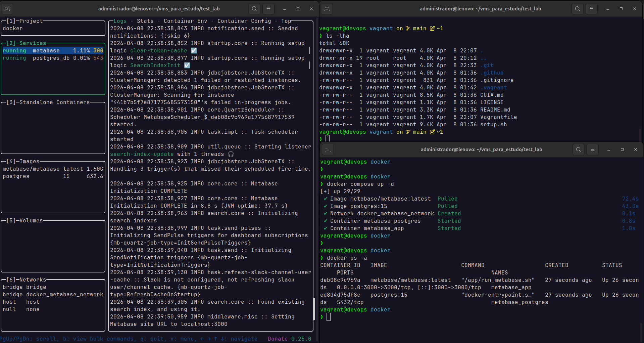Open search in the top-right terminal
Image resolution: width=644 pixels, height=343 pixels.
(577, 9)
